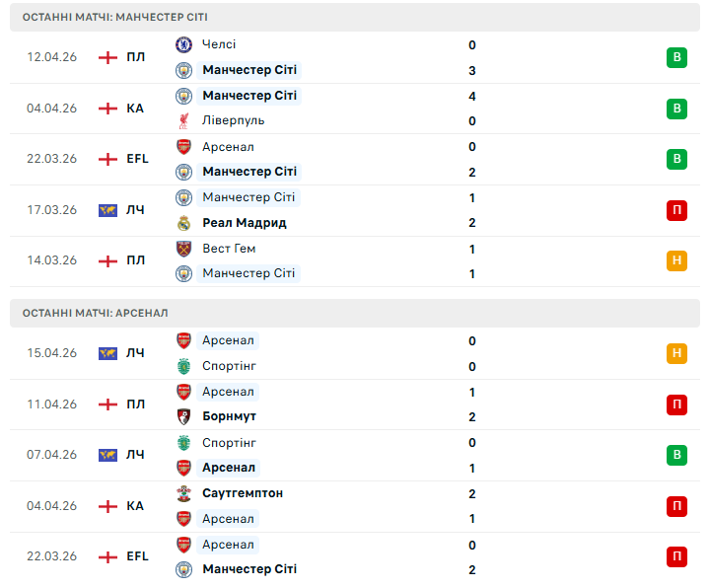Click Sporting crest in 15.04.26 match
This screenshot has width=709, height=588.
point(183,366)
